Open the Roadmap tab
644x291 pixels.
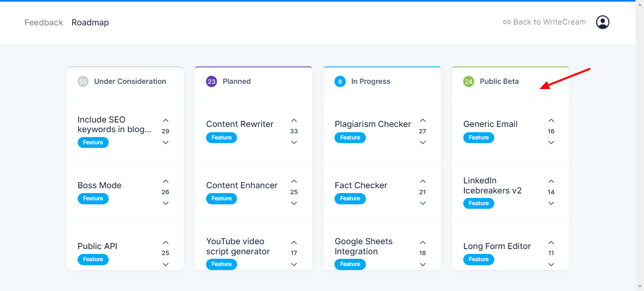click(x=90, y=23)
